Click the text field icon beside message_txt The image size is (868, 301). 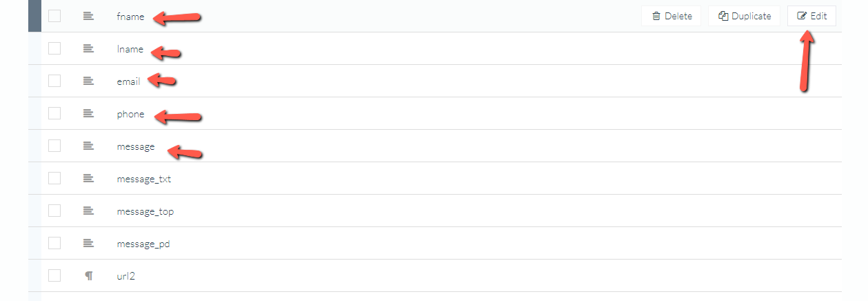pos(88,178)
